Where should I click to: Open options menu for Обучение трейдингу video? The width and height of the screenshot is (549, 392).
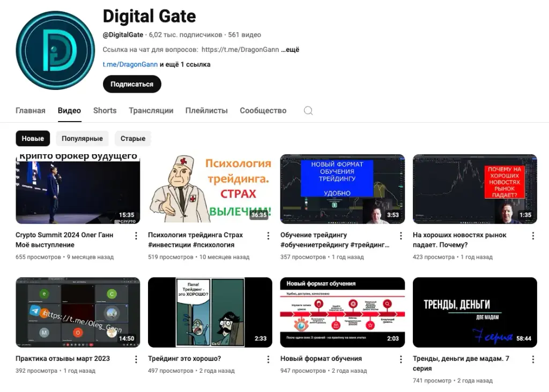click(x=400, y=236)
